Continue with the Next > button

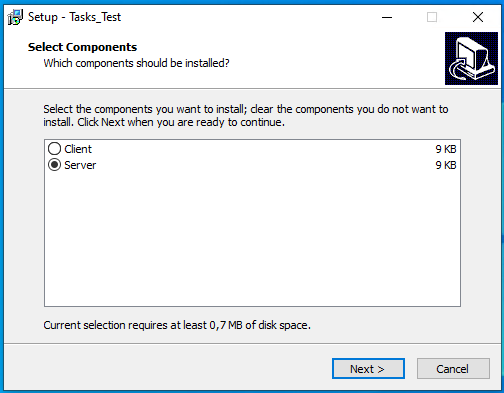click(x=368, y=369)
